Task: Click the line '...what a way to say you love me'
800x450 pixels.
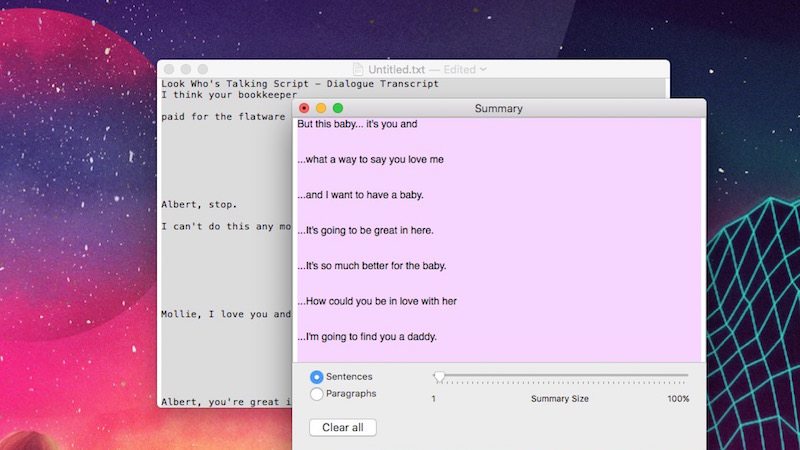Action: 370,160
